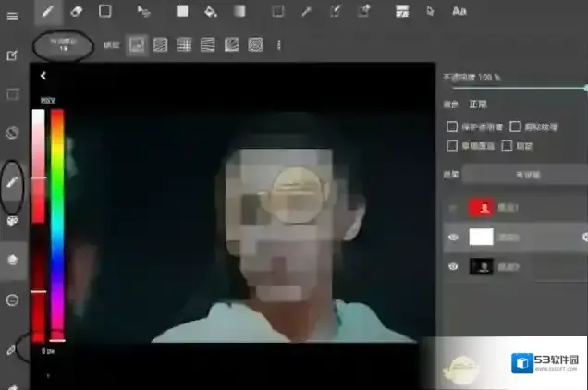This screenshot has height=390, width=588.
Task: Enable the Protect Alpha checkbox
Action: point(452,126)
